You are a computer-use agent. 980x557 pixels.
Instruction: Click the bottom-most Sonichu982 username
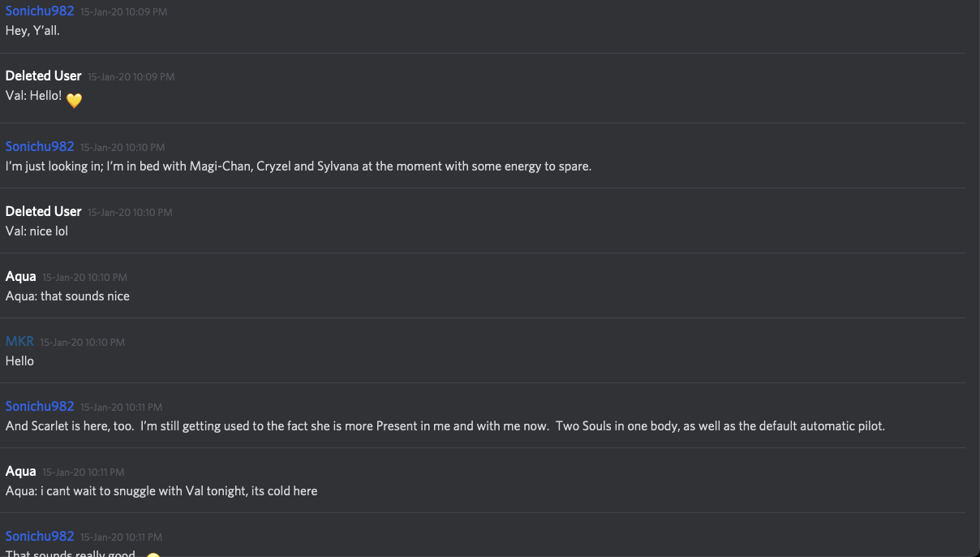click(40, 536)
